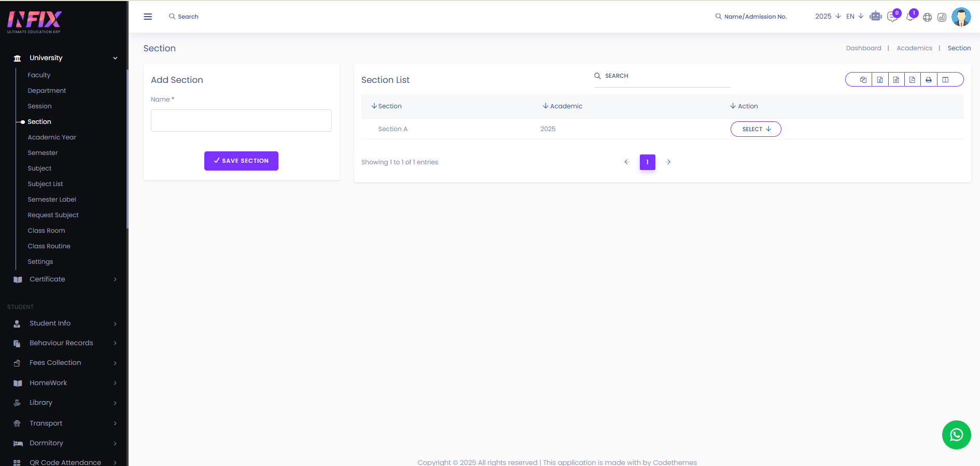Expand the Behaviour Records chevron
This screenshot has width=980, height=466.
coord(115,343)
